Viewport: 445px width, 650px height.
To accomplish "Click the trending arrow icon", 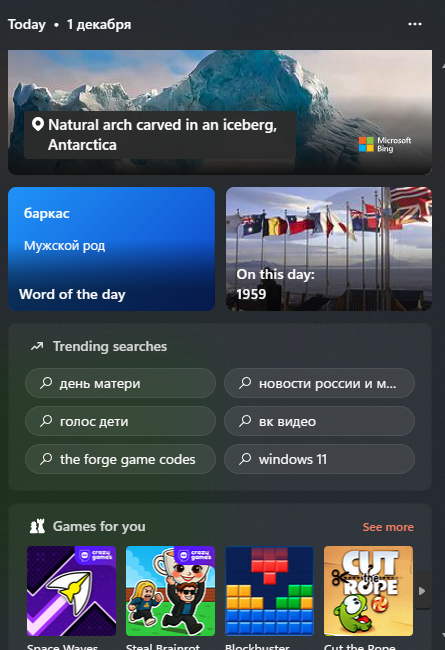I will [x=37, y=346].
